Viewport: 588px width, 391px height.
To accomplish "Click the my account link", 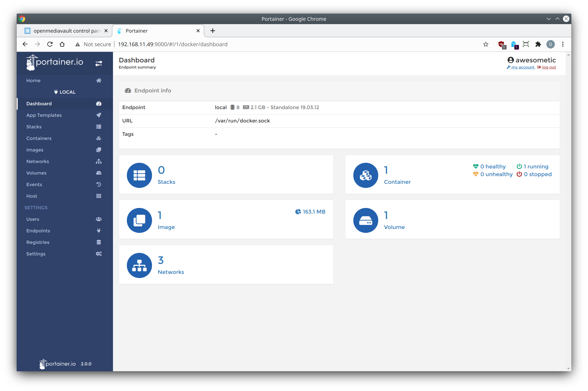I will [x=522, y=67].
